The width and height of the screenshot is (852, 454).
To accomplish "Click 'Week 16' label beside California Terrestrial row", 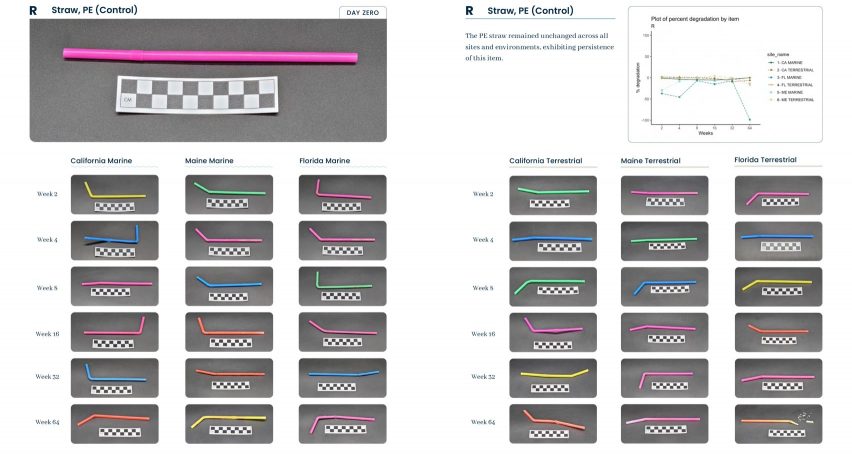I will tap(483, 334).
